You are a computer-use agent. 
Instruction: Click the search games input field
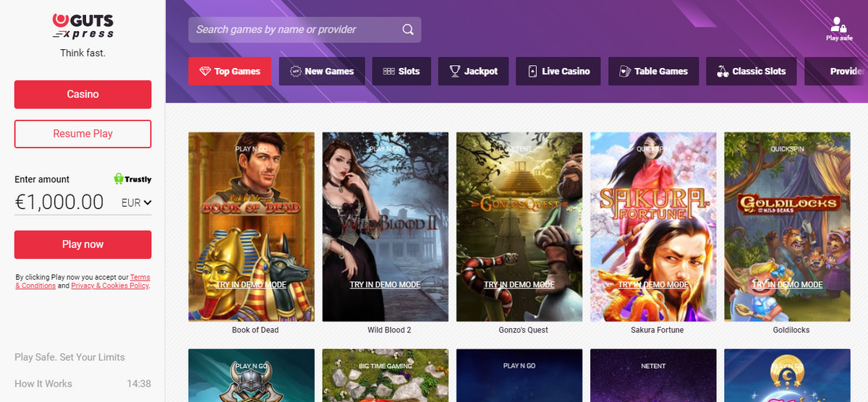point(305,30)
